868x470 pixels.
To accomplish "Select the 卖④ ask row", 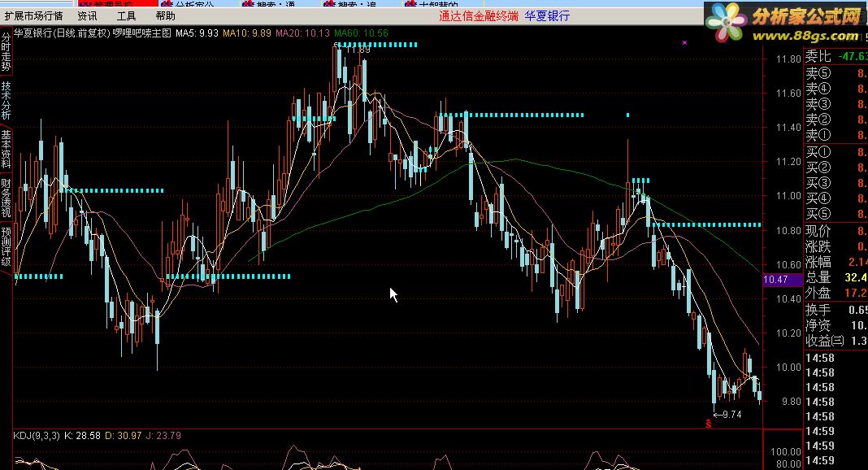I will 835,89.
